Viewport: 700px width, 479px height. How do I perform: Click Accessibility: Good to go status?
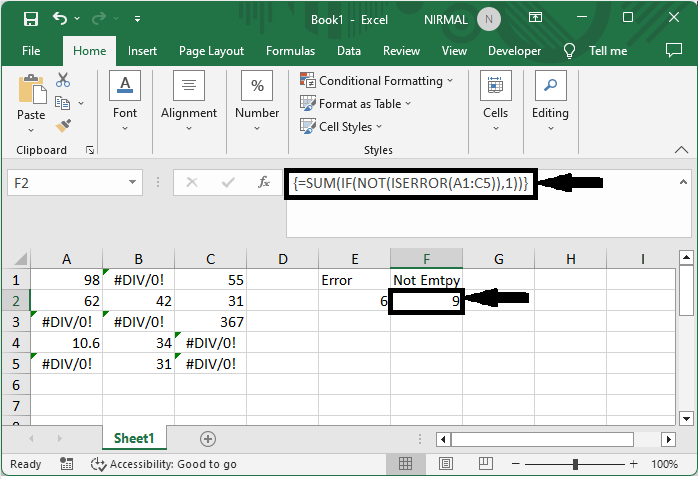click(x=164, y=464)
